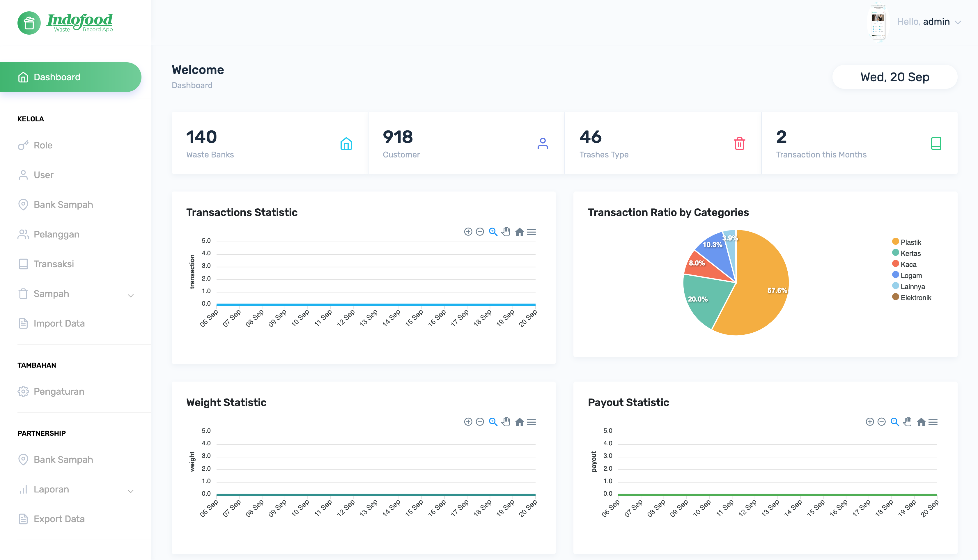Toggle panning on Transactions Statistic chart

(x=506, y=232)
